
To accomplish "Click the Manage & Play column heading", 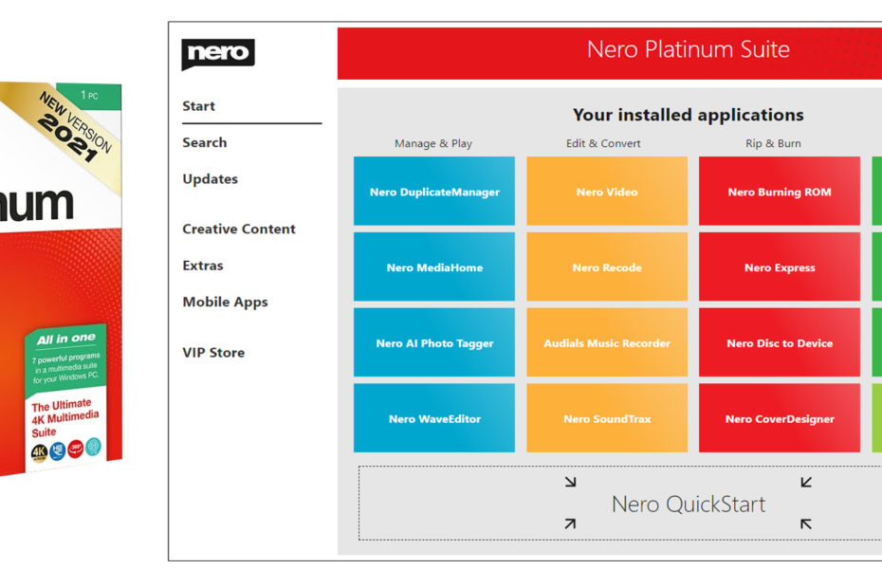I will coord(433,143).
